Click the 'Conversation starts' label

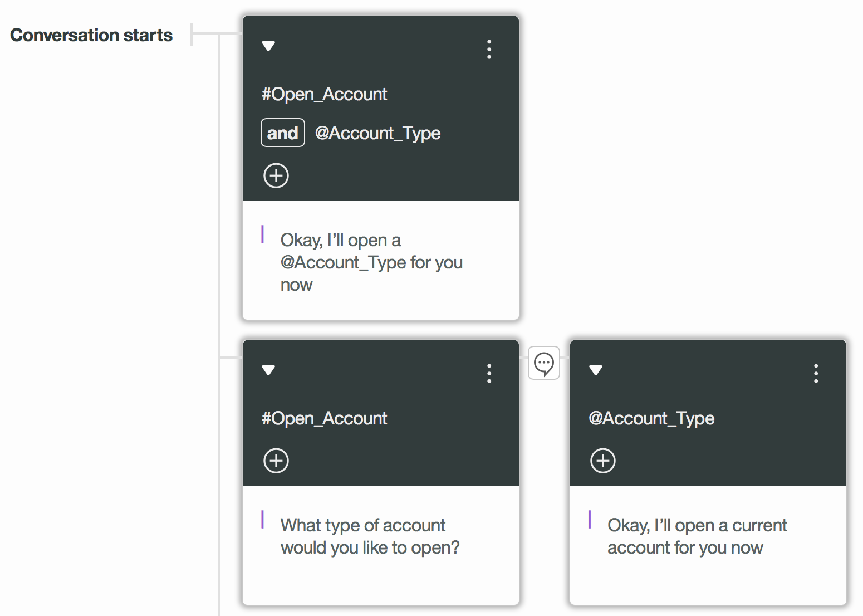click(91, 35)
